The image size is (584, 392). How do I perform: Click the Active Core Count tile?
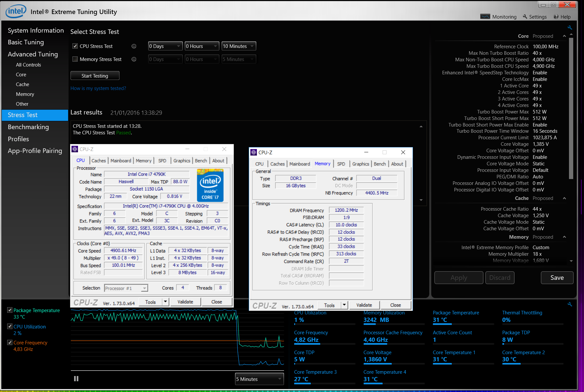tap(463, 337)
